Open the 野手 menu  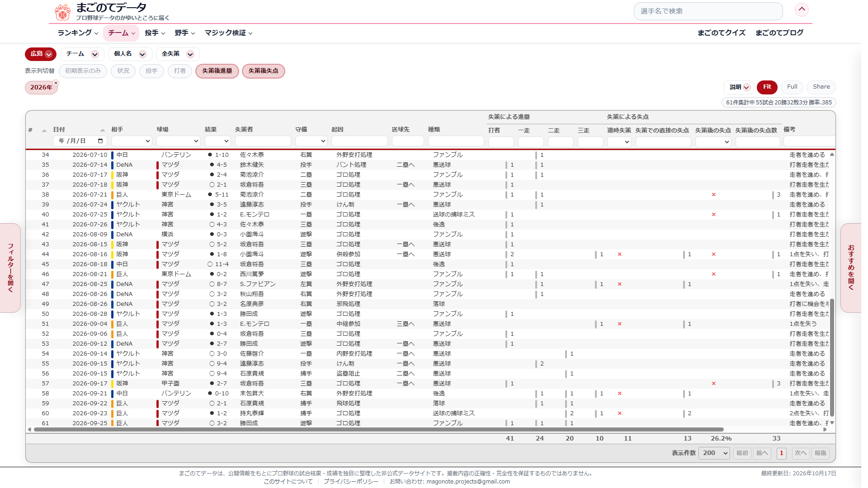tap(184, 33)
